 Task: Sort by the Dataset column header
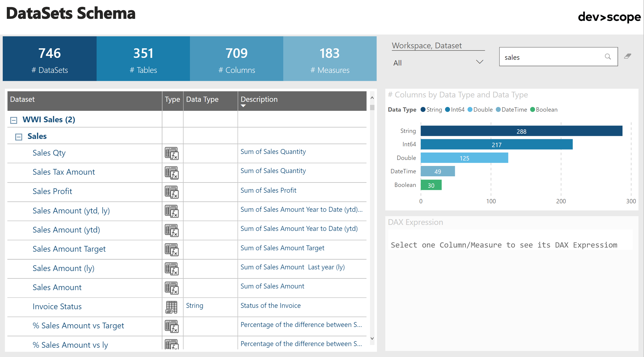[22, 99]
